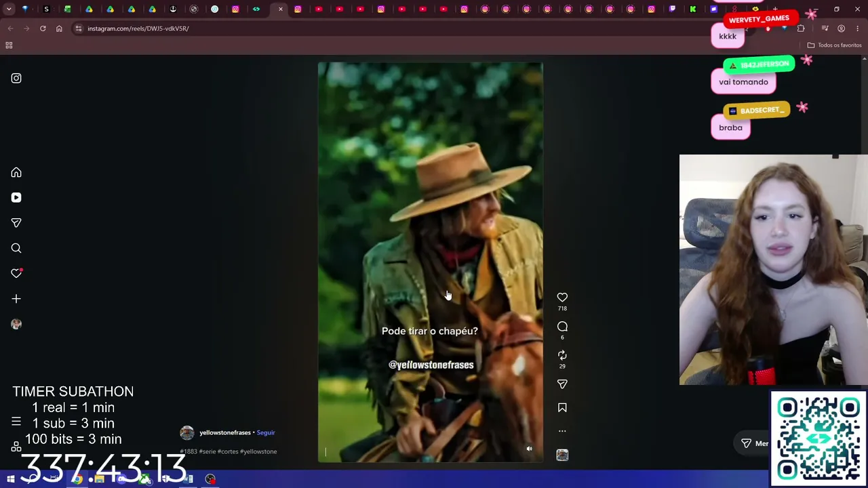Open the browser extensions puzzle icon

point(801,28)
